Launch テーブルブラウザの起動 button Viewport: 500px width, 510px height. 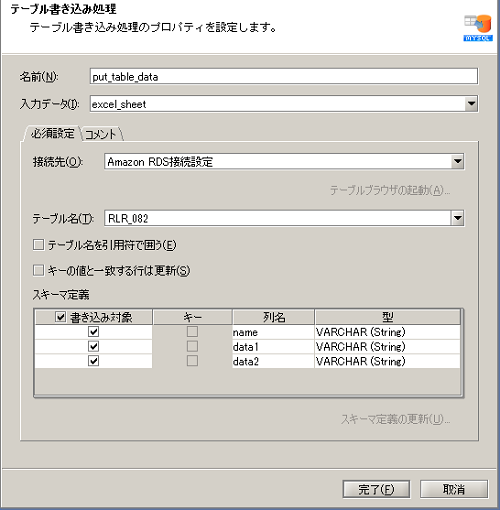(390, 190)
